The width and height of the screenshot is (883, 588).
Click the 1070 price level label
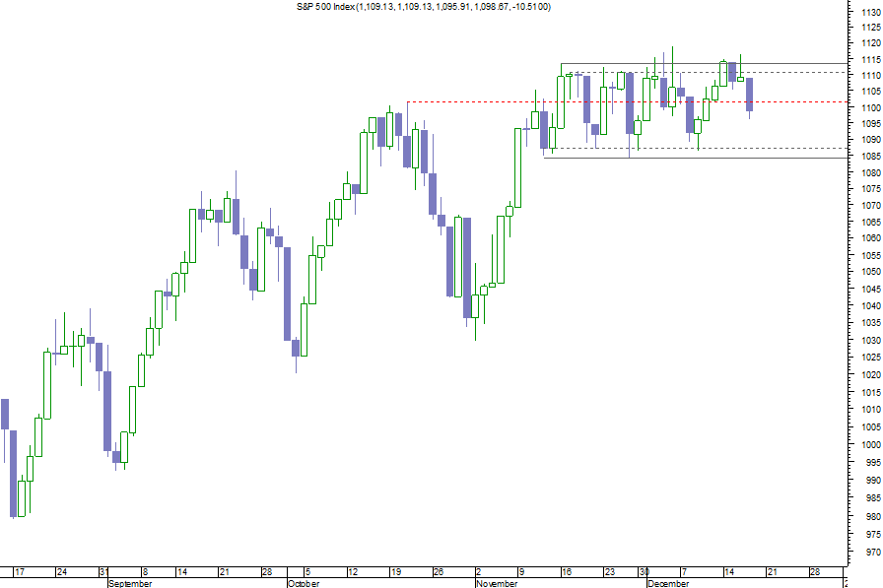[x=871, y=206]
